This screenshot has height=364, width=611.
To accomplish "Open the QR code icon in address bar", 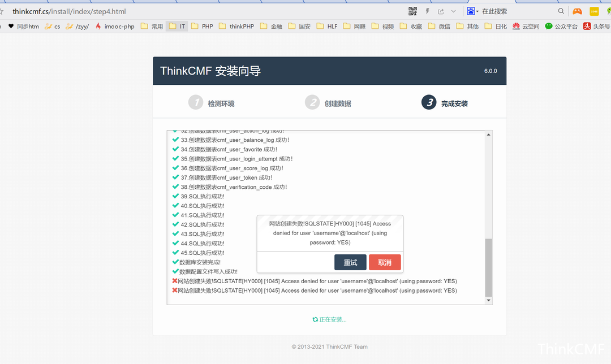I will [x=412, y=11].
